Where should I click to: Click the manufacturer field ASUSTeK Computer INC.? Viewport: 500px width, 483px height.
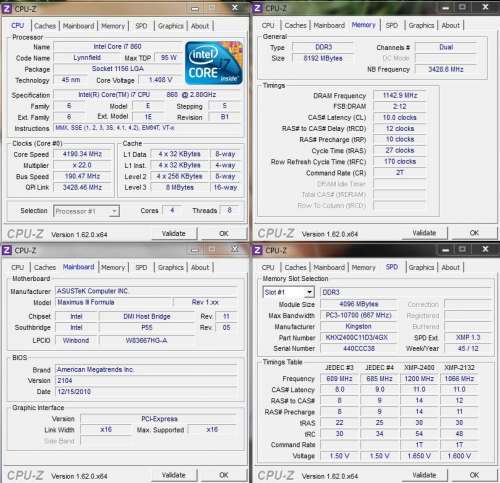pos(146,291)
